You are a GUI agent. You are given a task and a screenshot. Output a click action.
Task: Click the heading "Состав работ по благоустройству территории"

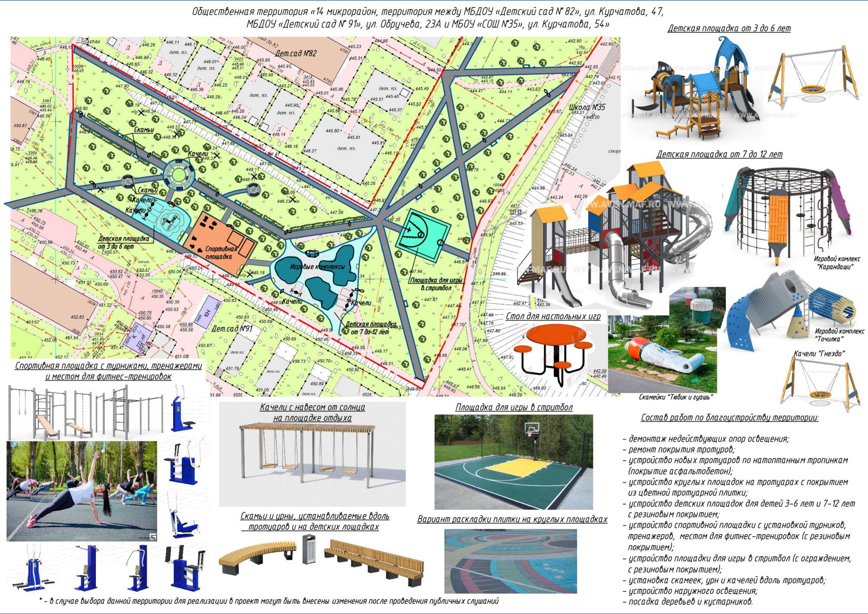click(730, 418)
